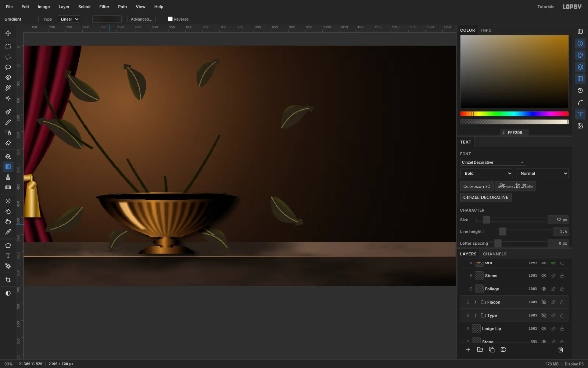Select the Type tool in left toolbar

tap(8, 256)
